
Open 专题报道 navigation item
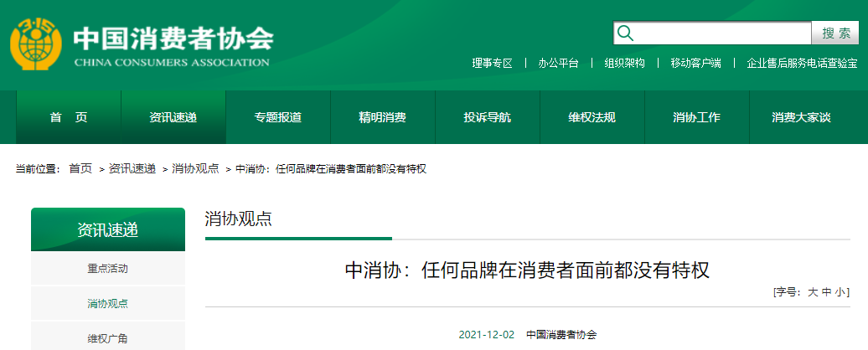pyautogui.click(x=278, y=117)
